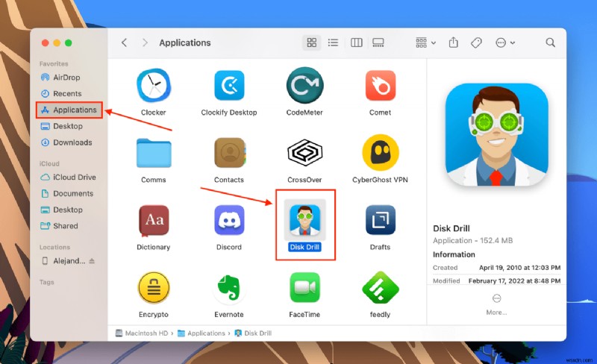Select the CyberGhost VPN icon

click(380, 153)
